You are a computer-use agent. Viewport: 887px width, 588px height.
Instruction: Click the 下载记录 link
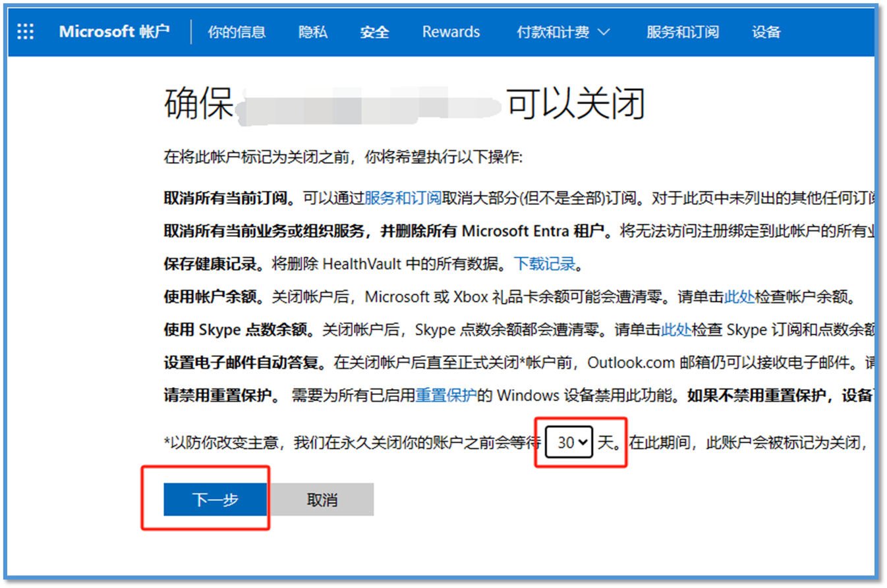click(544, 264)
